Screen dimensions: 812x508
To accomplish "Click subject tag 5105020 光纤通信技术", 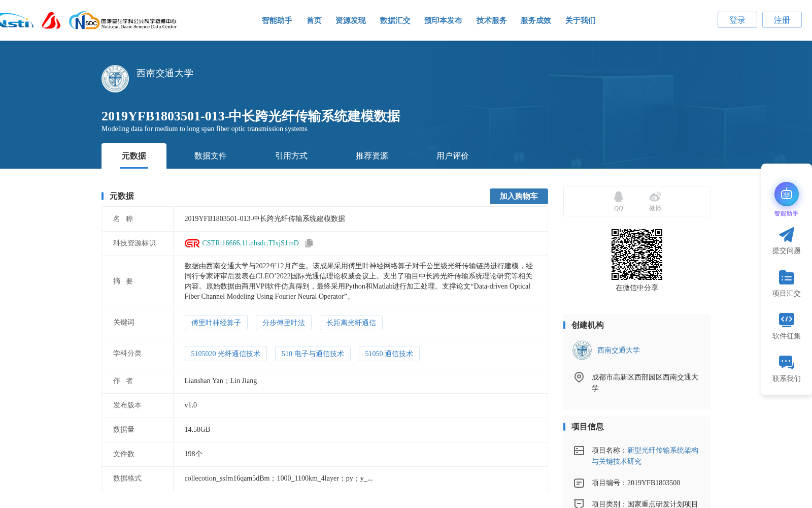I will 226,354.
